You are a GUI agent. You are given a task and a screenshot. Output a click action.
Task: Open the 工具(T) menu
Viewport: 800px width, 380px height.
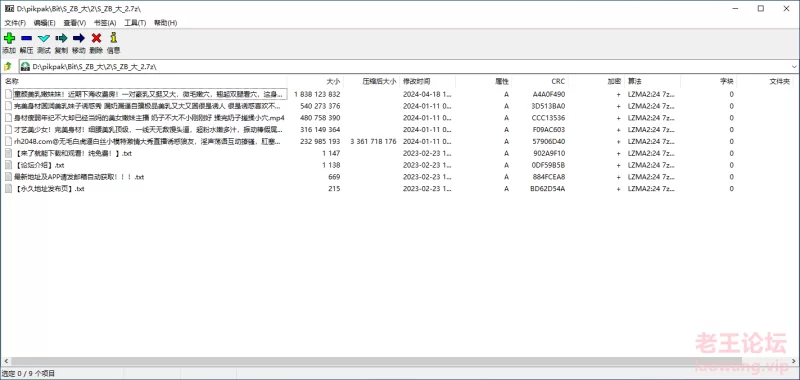pyautogui.click(x=135, y=23)
